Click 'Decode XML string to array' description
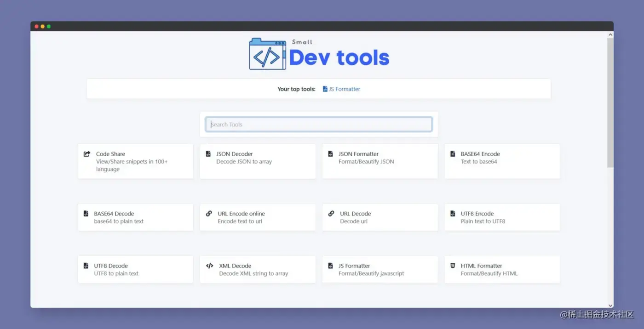644x329 pixels. coord(253,273)
